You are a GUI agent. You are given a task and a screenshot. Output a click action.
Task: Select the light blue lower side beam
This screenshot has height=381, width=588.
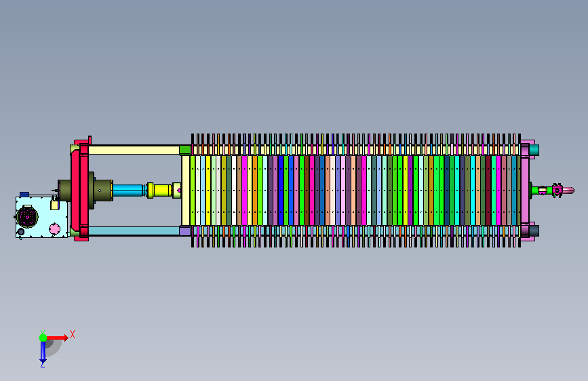(x=134, y=230)
